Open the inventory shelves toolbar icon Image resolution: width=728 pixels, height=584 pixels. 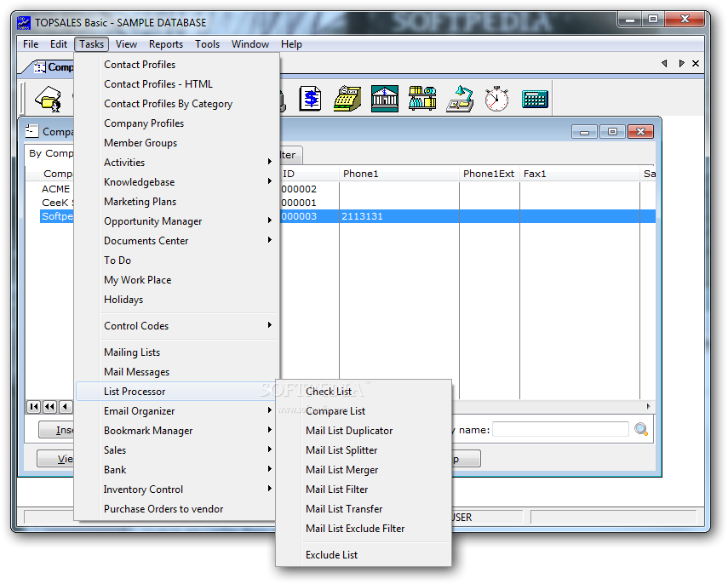(422, 99)
